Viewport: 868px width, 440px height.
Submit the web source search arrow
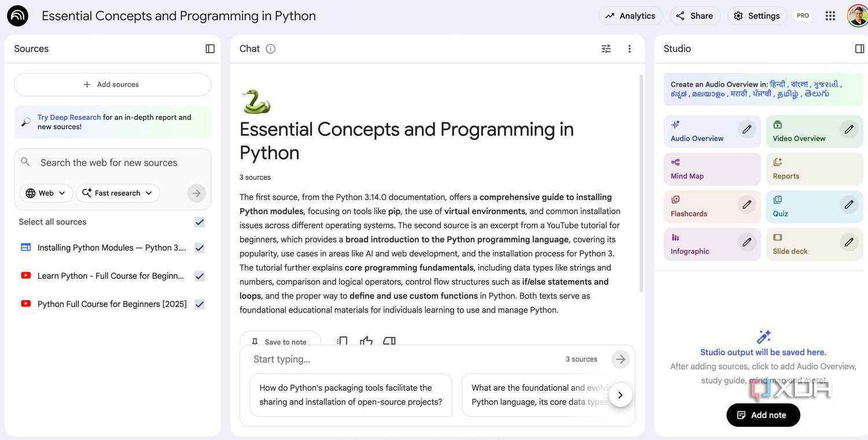tap(197, 193)
